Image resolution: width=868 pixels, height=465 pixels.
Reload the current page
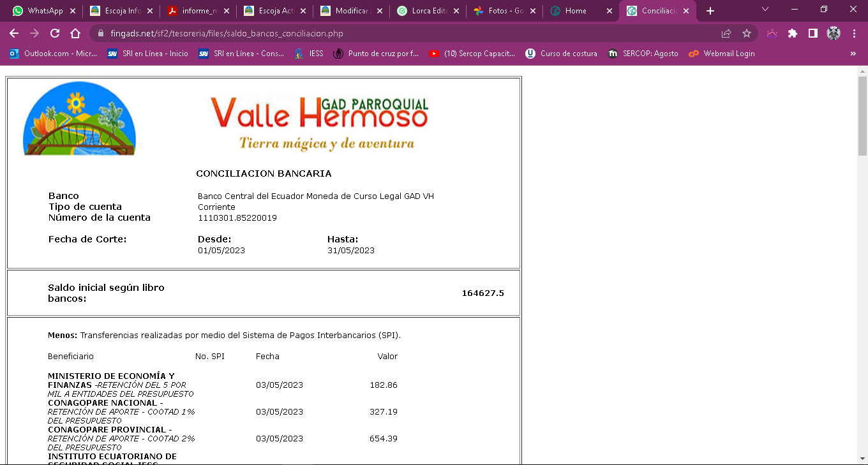coord(55,33)
